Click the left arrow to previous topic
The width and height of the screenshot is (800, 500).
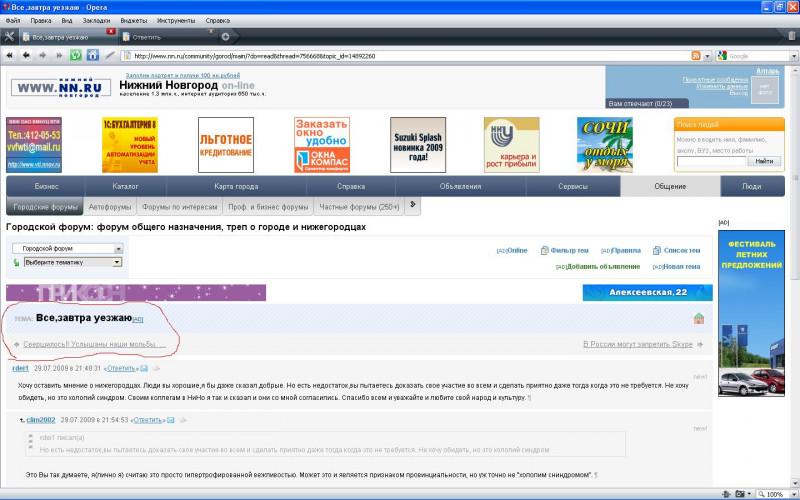point(17,344)
